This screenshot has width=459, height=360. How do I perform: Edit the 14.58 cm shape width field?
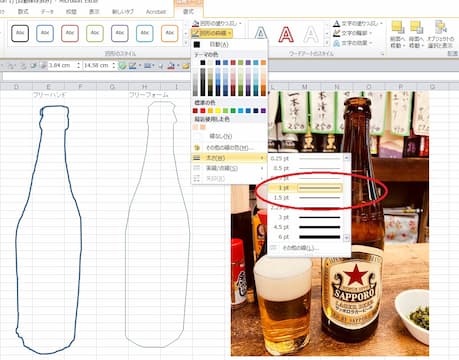(97, 65)
